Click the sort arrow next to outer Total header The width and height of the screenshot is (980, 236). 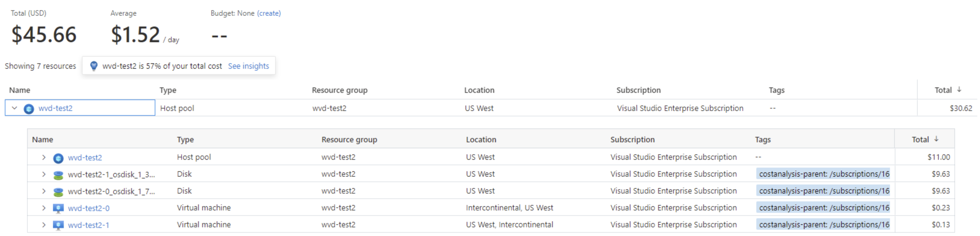click(959, 90)
